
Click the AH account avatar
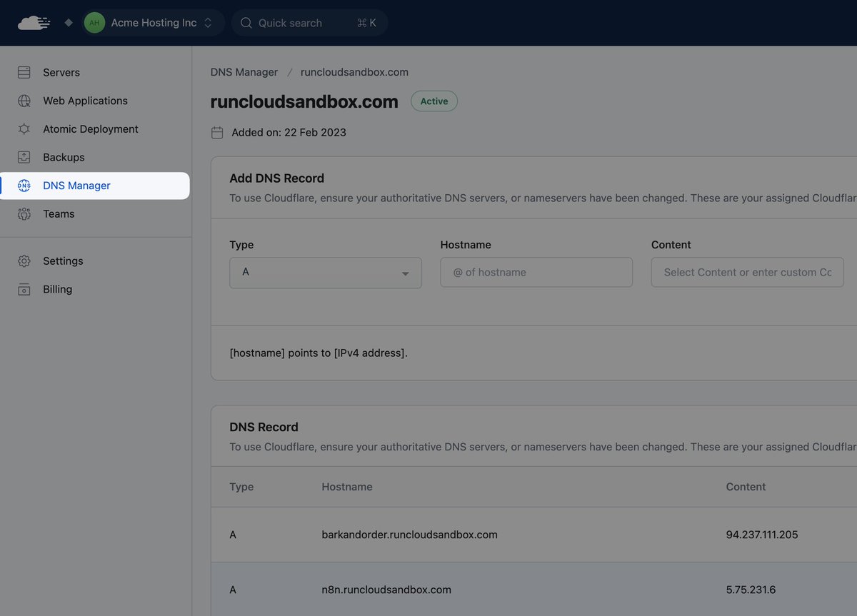[x=94, y=23]
